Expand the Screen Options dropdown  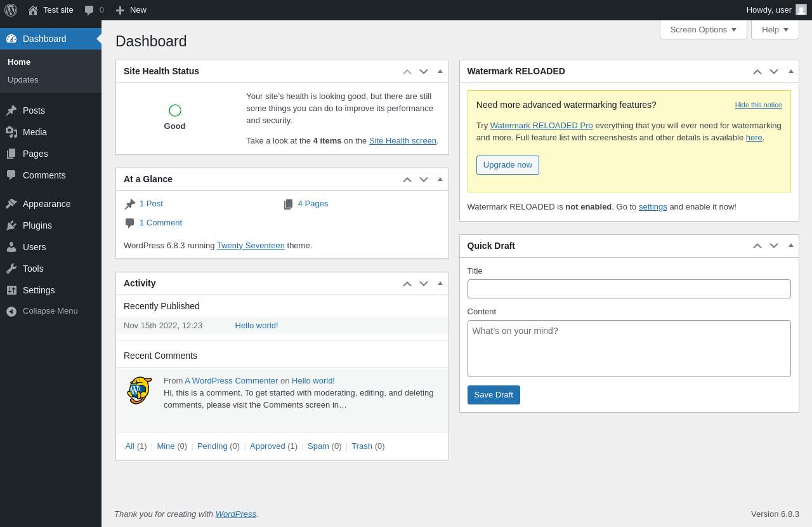(x=703, y=29)
